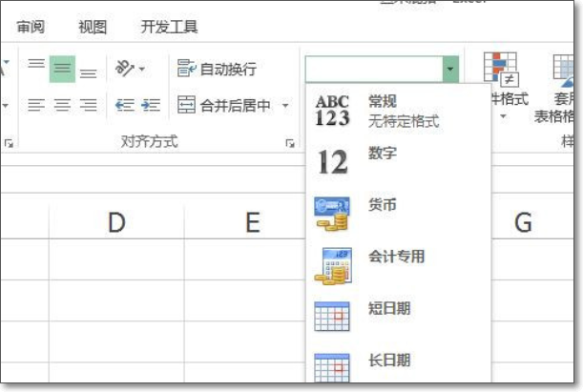The height and width of the screenshot is (392, 583).
Task: Choose 短日期 short date format
Action: (398, 317)
